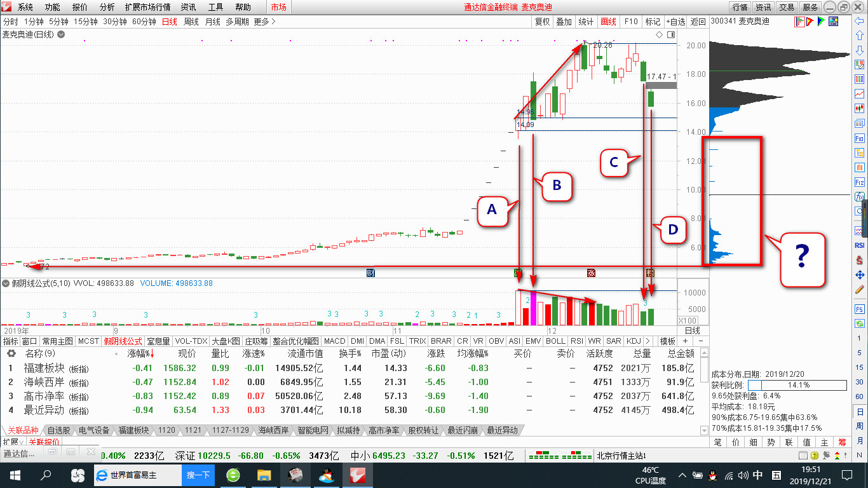Click the blue four-way move arrows icon
The height and width of the screenshot is (488, 868).
[x=860, y=274]
